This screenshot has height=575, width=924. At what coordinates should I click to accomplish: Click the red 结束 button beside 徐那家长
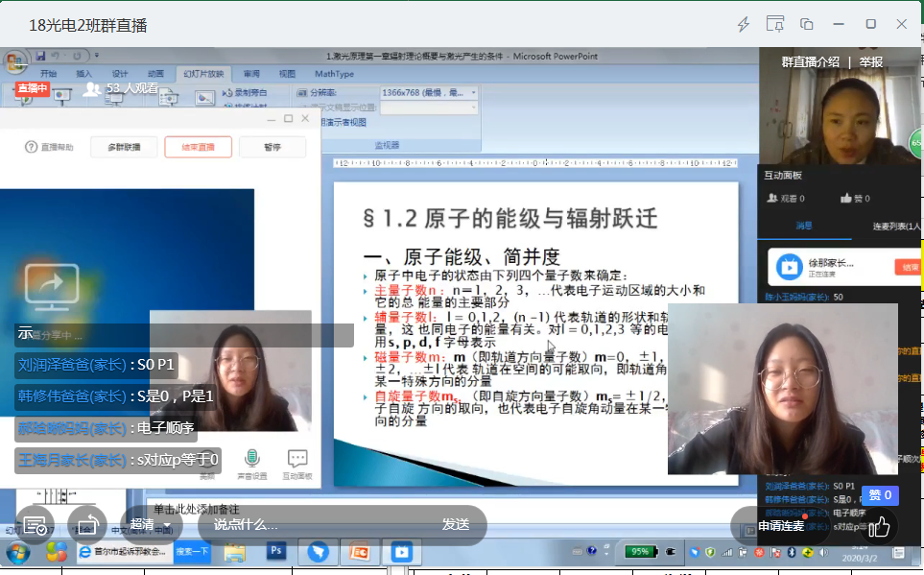point(908,267)
